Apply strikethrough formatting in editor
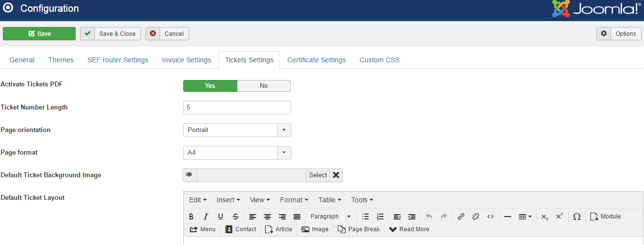 pyautogui.click(x=235, y=217)
